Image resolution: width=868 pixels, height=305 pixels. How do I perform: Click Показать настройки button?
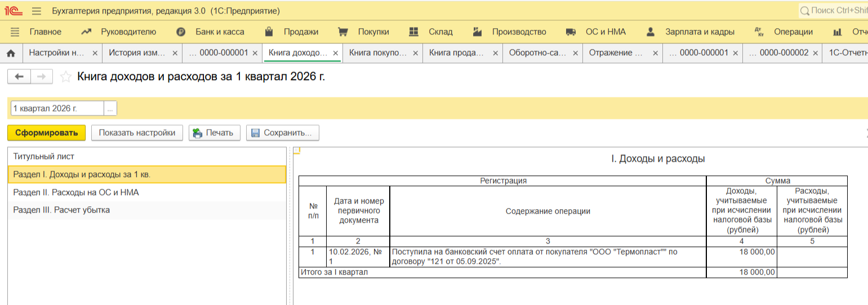[x=137, y=133]
